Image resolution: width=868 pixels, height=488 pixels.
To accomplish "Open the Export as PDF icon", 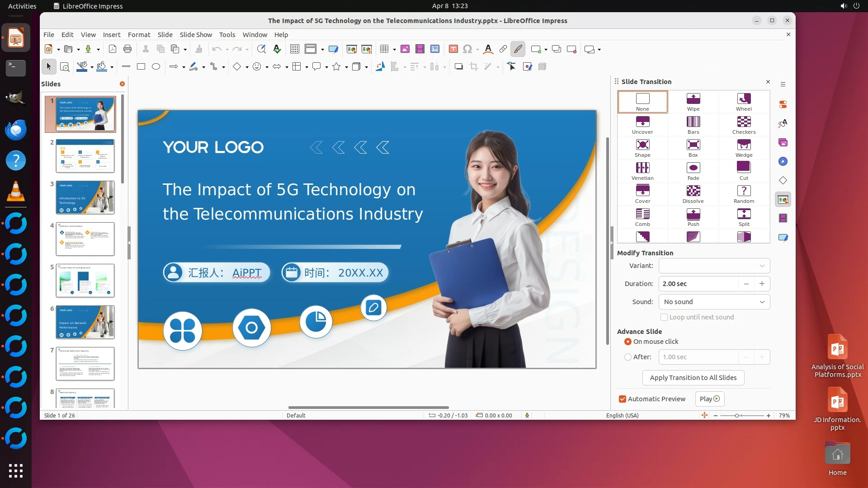I will [x=113, y=49].
